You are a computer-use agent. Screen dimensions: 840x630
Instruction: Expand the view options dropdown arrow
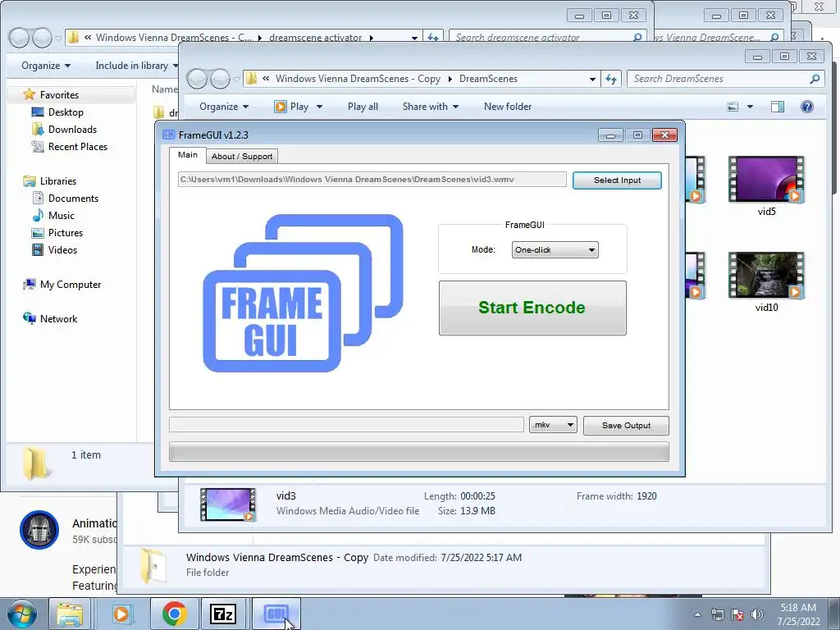coord(750,107)
